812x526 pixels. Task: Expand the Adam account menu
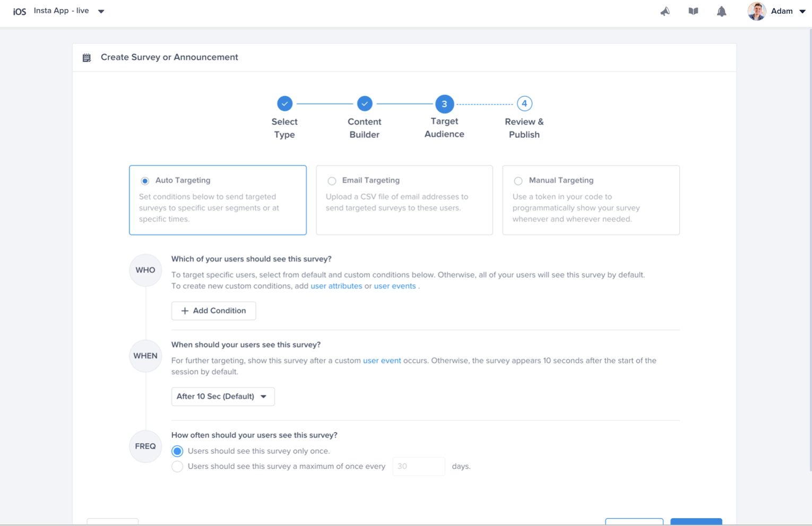coord(802,11)
